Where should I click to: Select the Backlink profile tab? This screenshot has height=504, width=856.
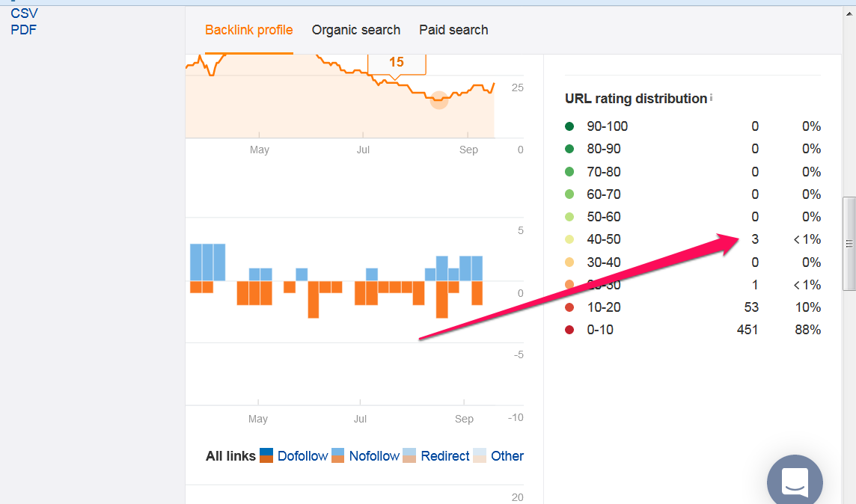(249, 30)
